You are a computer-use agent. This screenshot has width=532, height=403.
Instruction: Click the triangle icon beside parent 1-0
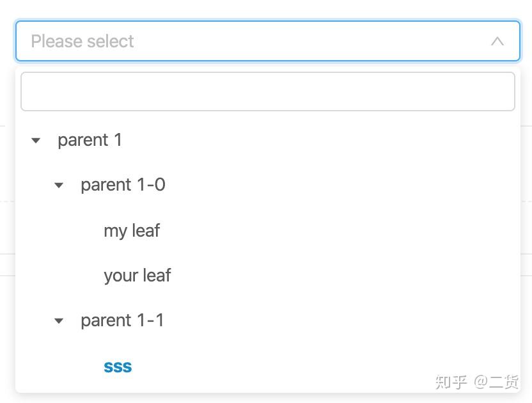59,186
